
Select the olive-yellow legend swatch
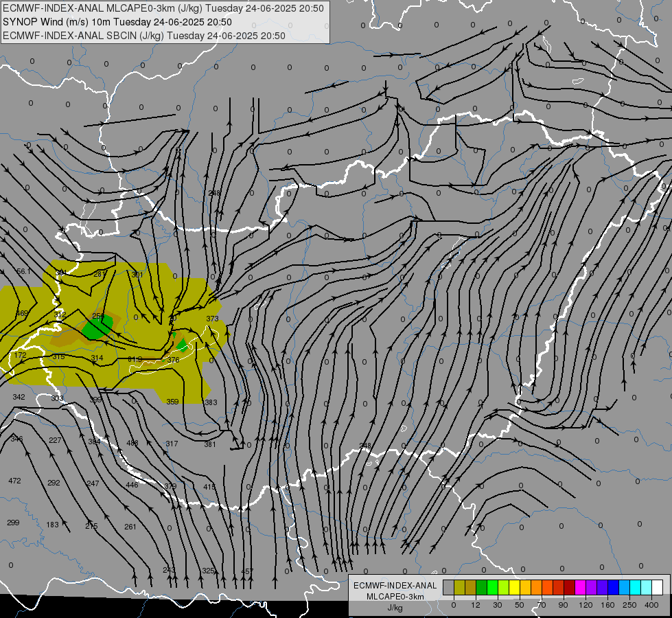pyautogui.click(x=459, y=588)
